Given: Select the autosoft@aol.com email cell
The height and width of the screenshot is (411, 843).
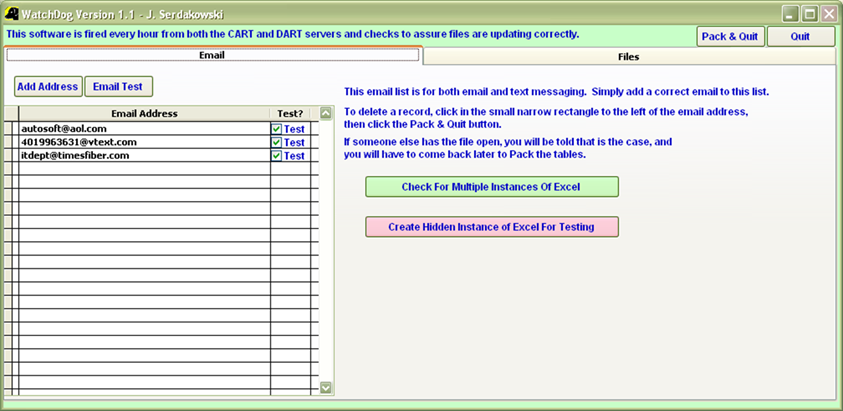Looking at the screenshot, I should pos(144,129).
